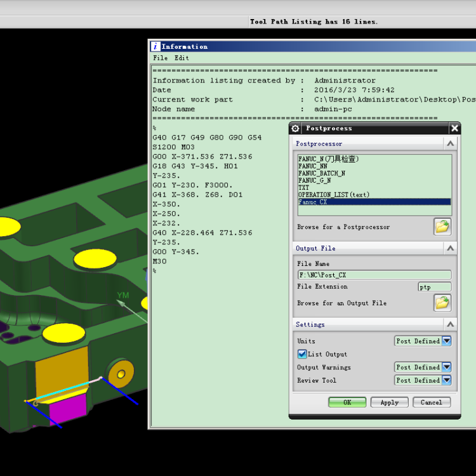
Task: Open the Units dropdown
Action: point(423,341)
